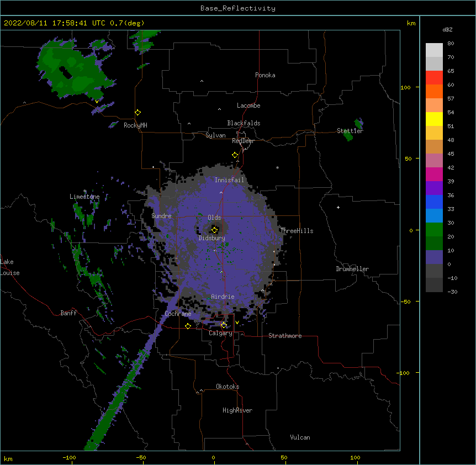This screenshot has width=476, height=465.
Task: Click the dBZ legend heading
Action: [447, 29]
